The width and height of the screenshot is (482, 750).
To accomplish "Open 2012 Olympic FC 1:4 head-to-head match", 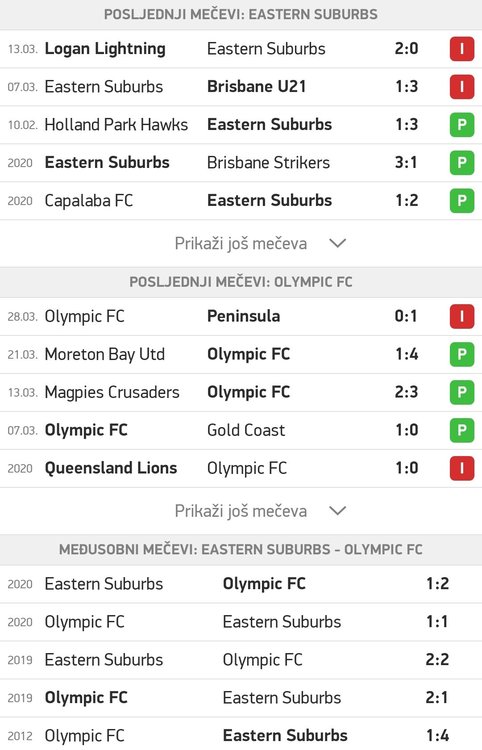I will click(241, 735).
